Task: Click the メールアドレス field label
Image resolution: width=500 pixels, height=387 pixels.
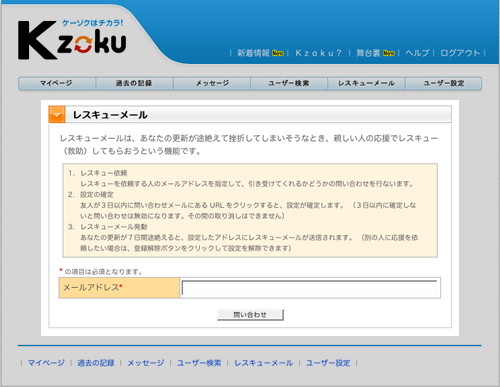Action: click(x=93, y=287)
